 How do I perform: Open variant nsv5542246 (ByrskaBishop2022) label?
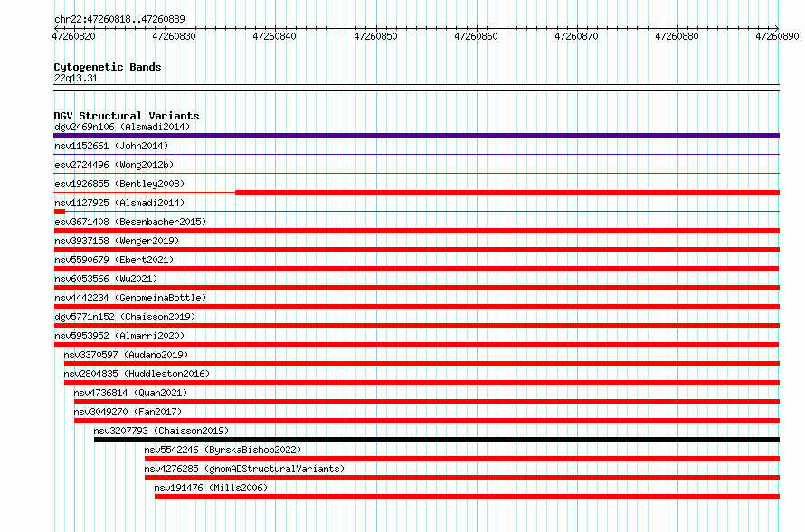(x=223, y=450)
